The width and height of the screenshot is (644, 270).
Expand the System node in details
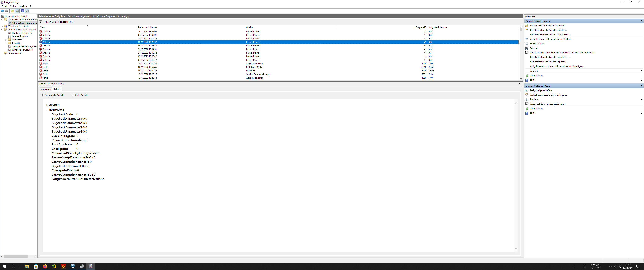tap(47, 105)
